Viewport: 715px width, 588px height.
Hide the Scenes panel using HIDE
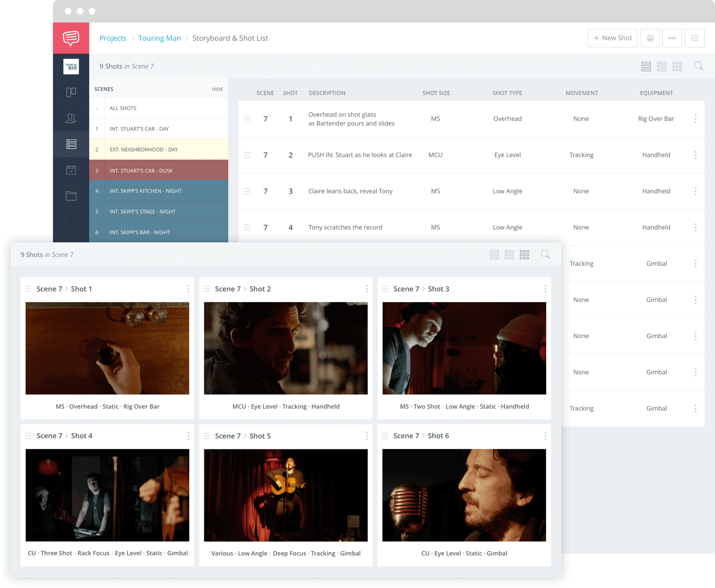tap(217, 89)
